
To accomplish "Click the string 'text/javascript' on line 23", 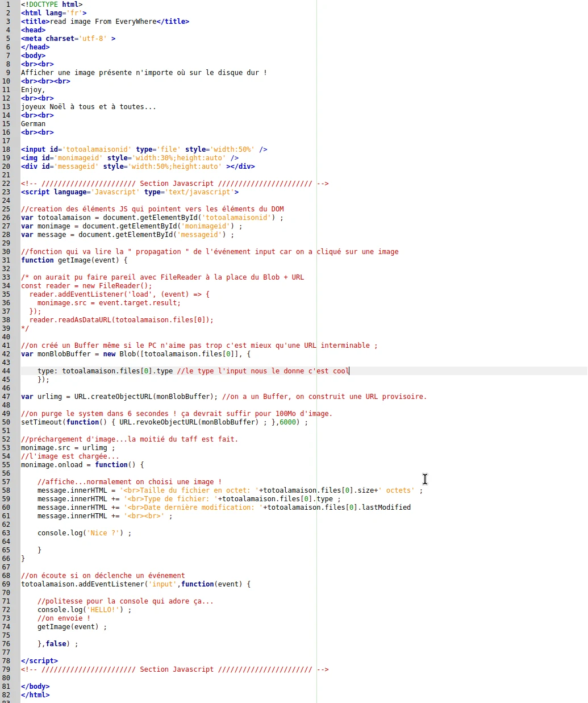I will click(199, 192).
